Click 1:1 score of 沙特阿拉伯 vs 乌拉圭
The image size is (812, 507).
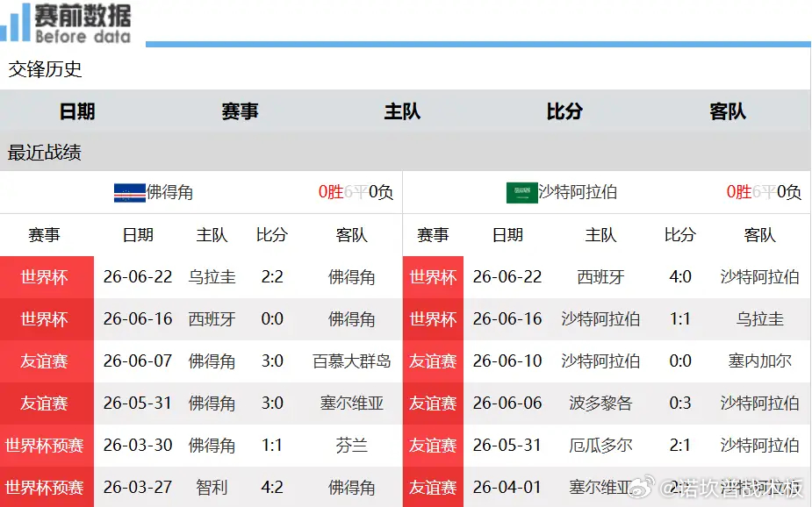[x=680, y=318]
